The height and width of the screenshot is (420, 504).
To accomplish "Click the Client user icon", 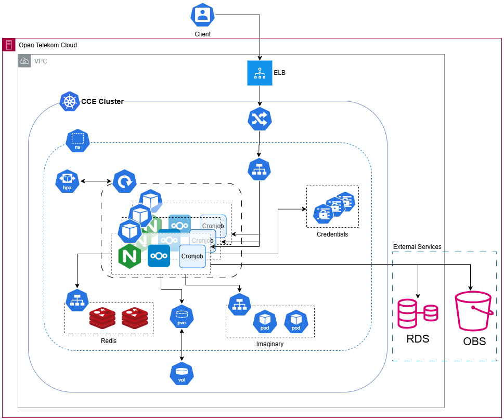I will (x=202, y=15).
